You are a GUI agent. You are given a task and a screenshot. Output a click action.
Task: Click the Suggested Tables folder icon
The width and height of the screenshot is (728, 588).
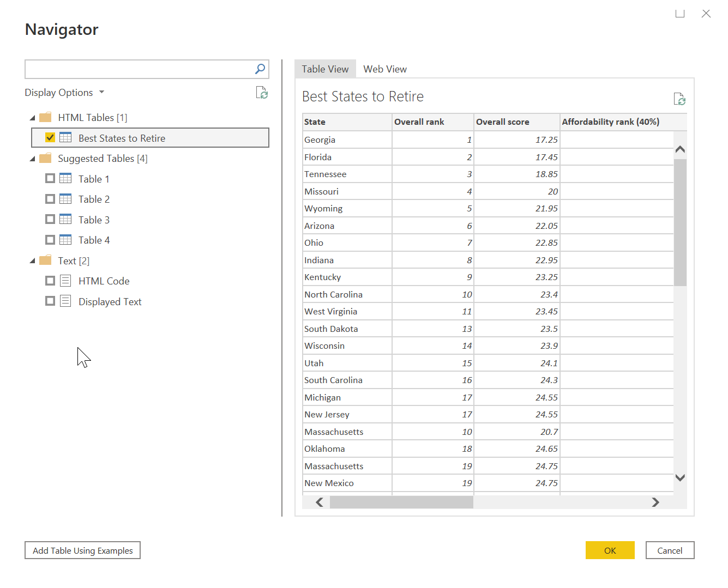tap(45, 158)
